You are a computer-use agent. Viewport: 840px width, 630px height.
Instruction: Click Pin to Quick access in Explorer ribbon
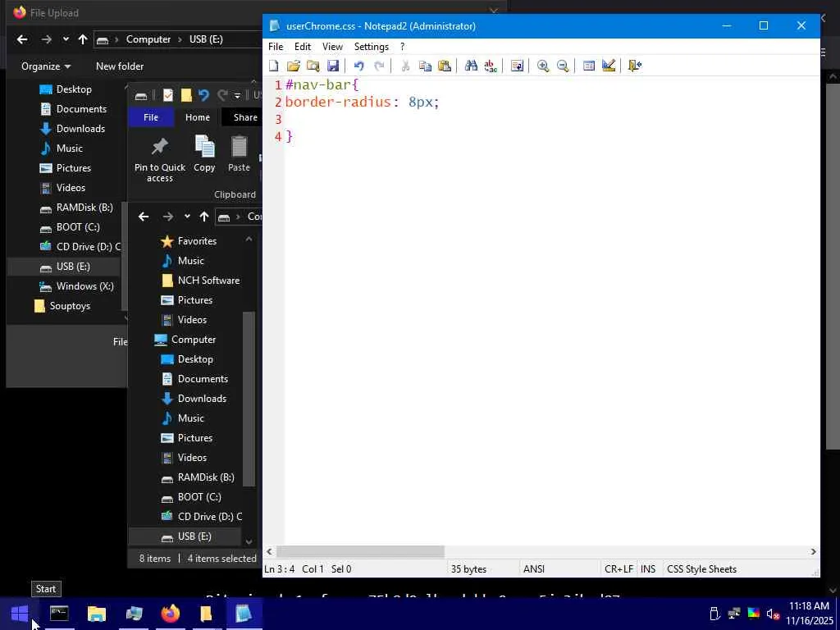pos(160,159)
